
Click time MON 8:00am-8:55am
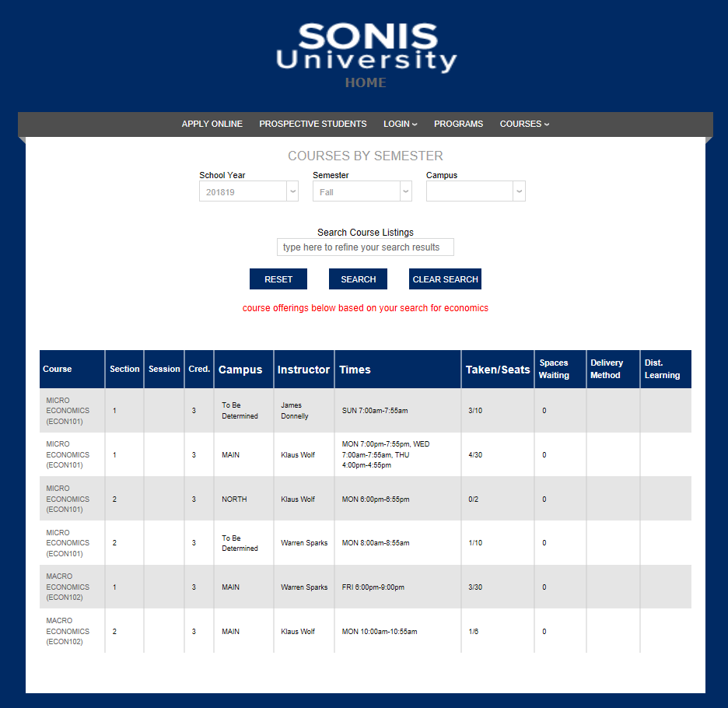point(376,543)
